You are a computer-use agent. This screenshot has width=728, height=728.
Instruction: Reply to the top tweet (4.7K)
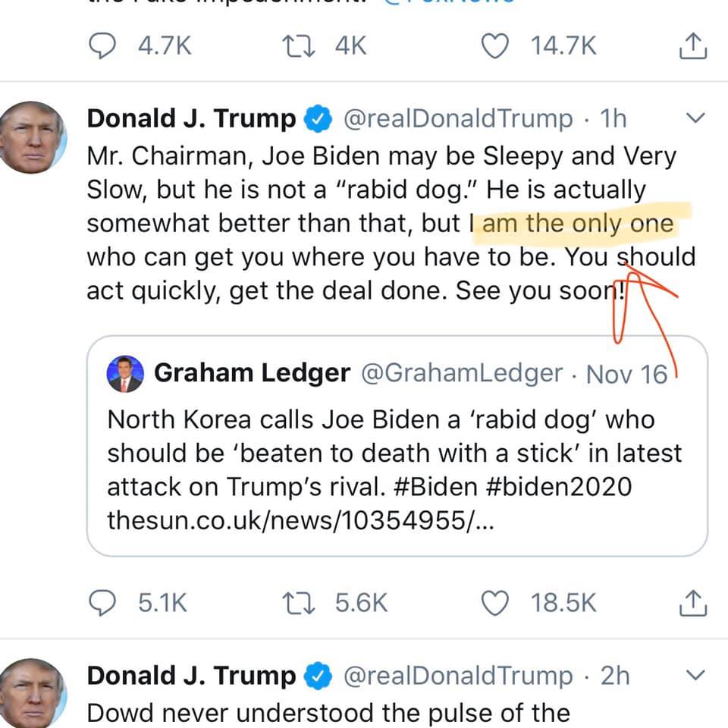point(100,47)
